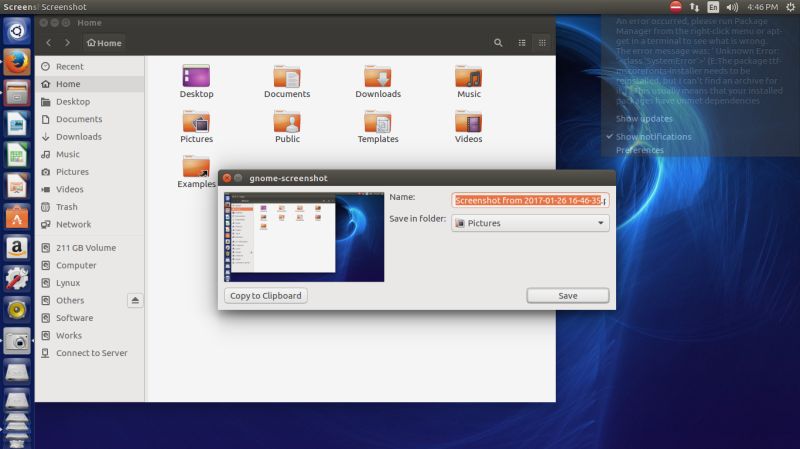This screenshot has height=449, width=800.
Task: Expand the Save in folder dropdown
Action: 530,223
